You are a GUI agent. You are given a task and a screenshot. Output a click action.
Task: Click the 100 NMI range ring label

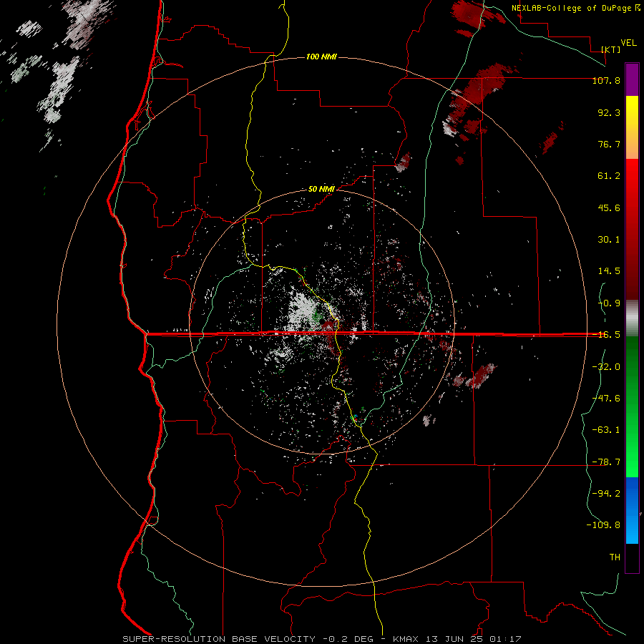click(321, 57)
